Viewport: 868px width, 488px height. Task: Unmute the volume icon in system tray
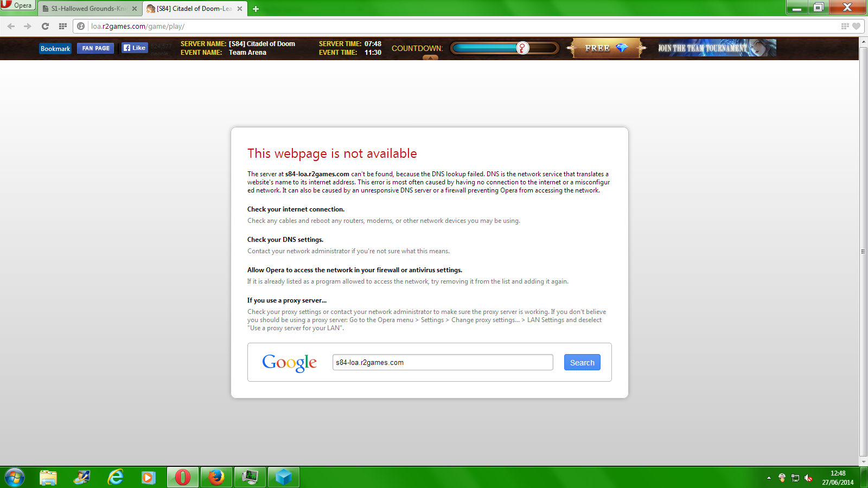pyautogui.click(x=808, y=478)
